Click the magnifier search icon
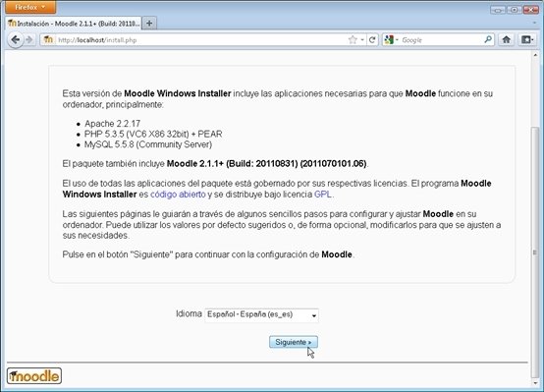Screen dimensions: 544x392 (x=488, y=39)
